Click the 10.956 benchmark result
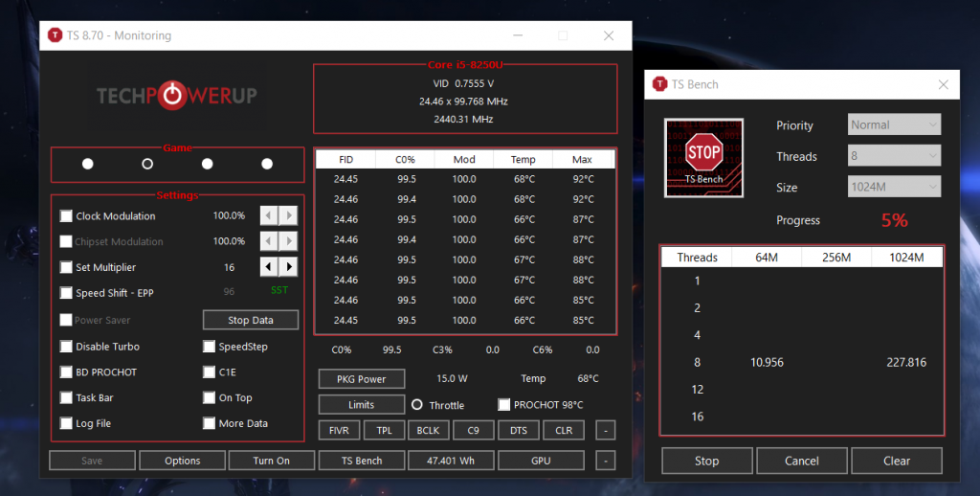This screenshot has width=980, height=496. [x=767, y=362]
